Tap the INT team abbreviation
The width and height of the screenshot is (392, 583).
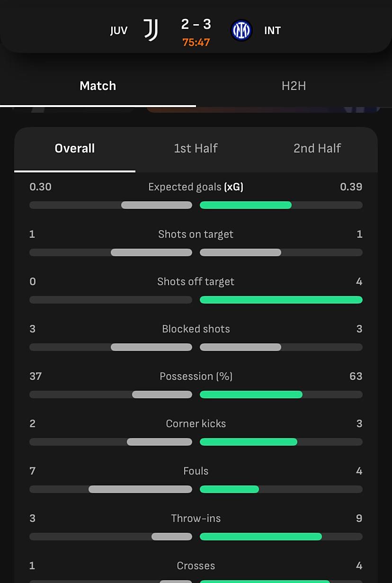pos(272,31)
